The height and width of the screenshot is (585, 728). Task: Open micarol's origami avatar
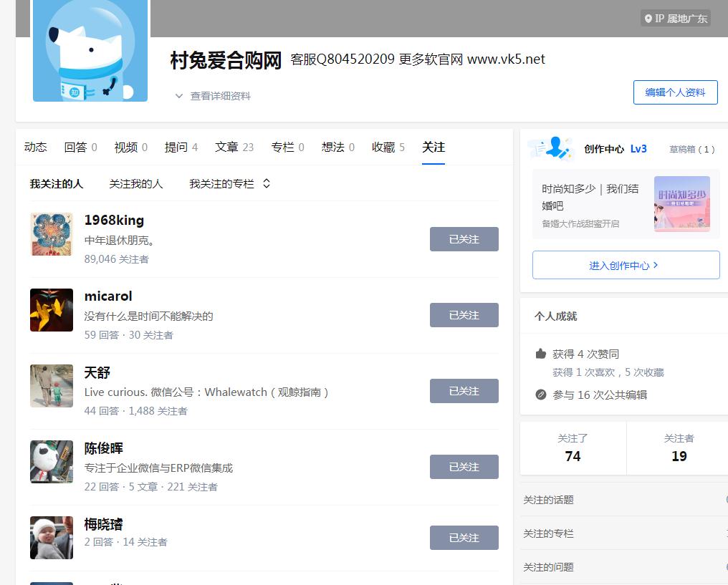click(x=52, y=310)
